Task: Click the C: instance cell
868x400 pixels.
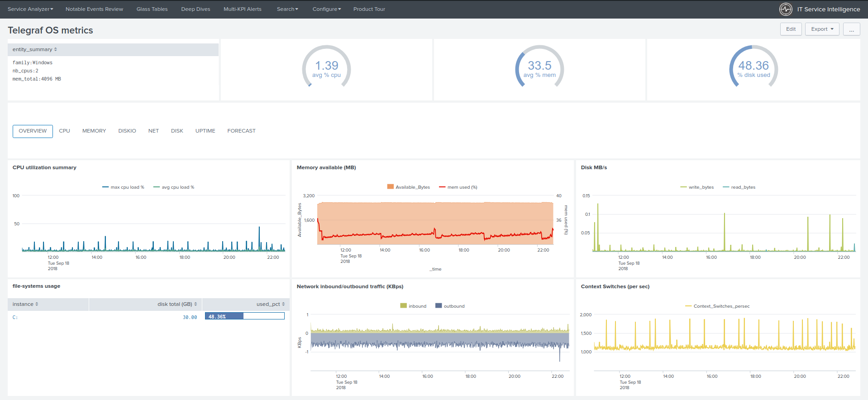Action: (15, 318)
